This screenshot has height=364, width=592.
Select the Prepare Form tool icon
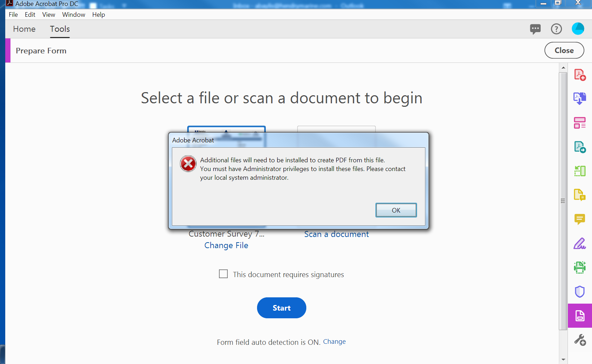579,316
